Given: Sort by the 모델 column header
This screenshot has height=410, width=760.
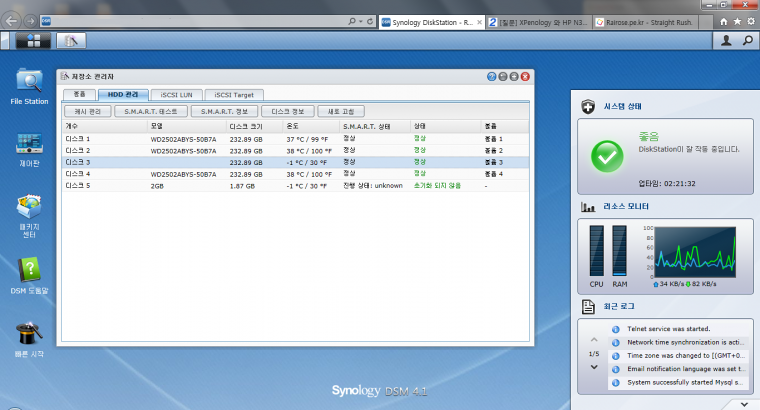Looking at the screenshot, I should click(187, 126).
